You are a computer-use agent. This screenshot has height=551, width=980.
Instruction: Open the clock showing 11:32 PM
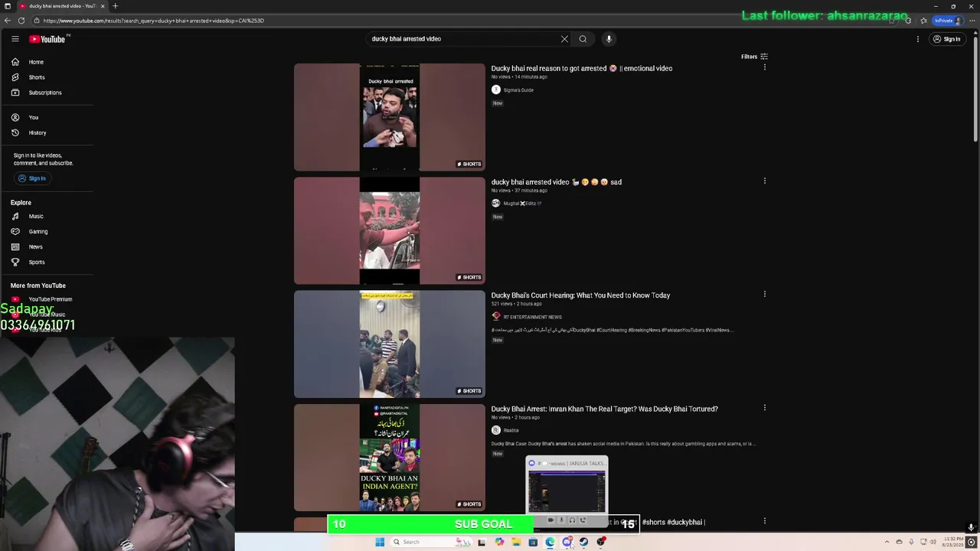(x=954, y=542)
